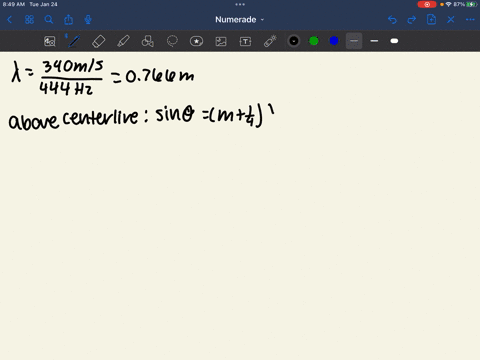Choose the blue pen color
This screenshot has width=480, height=360.
334,41
